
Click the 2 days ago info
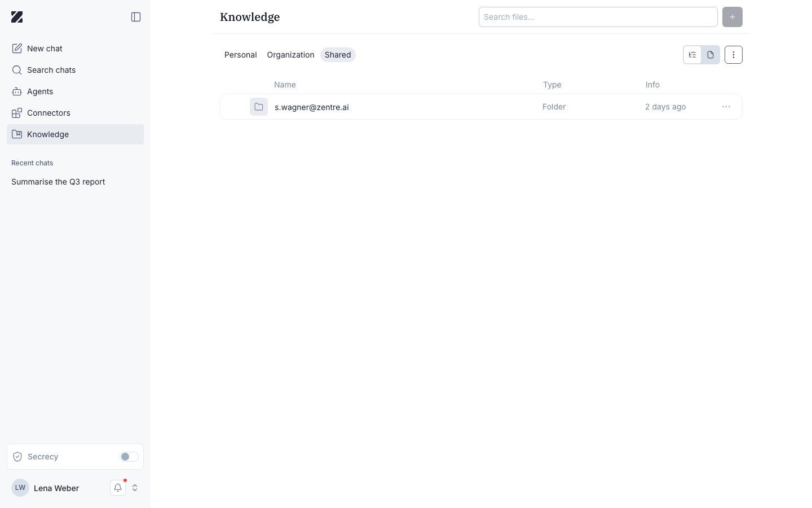(x=665, y=107)
